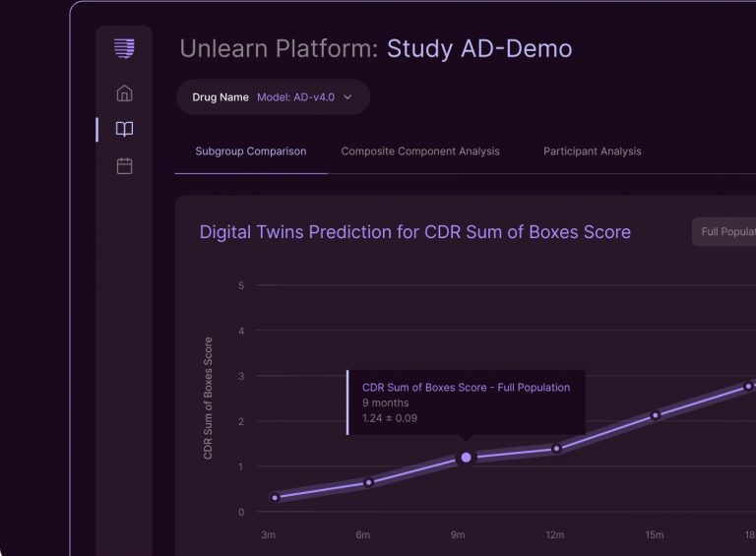Select the 3m data point on chart
The image size is (756, 556).
coord(276,498)
